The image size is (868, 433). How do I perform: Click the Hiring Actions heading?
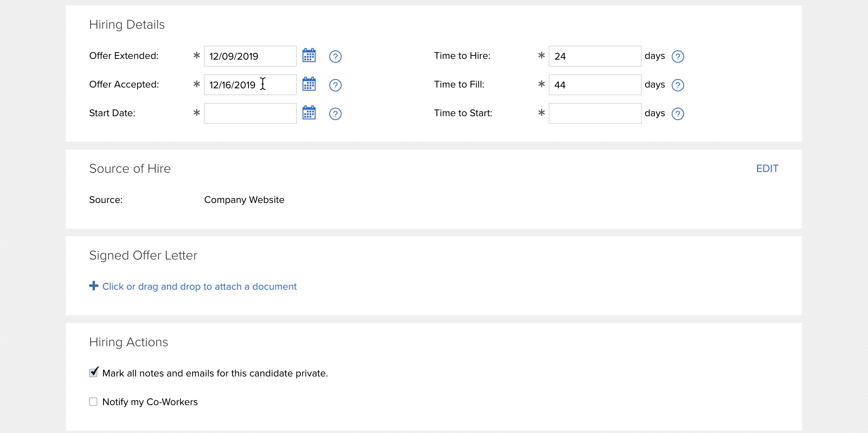(x=128, y=342)
